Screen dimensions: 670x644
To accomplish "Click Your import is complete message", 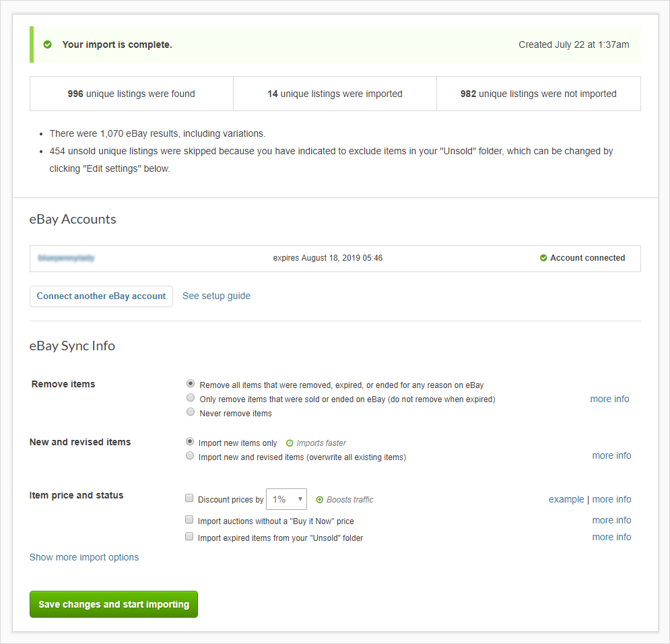I will 117,44.
